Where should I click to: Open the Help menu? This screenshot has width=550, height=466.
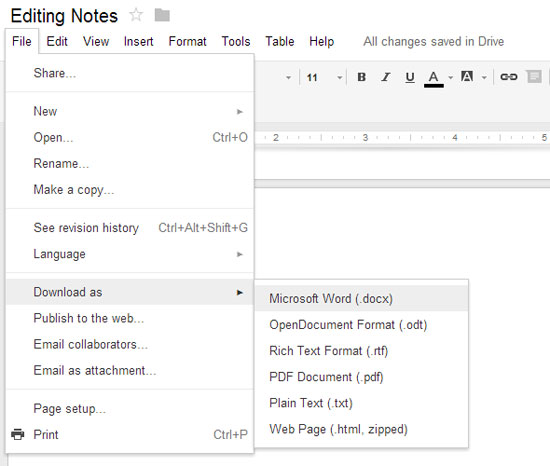[321, 41]
